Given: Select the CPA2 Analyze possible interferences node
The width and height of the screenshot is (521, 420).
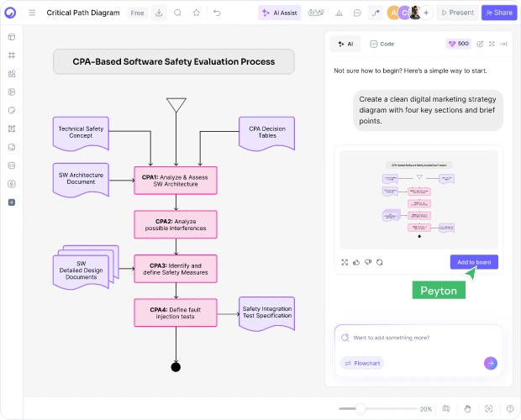Looking at the screenshot, I should tap(176, 224).
